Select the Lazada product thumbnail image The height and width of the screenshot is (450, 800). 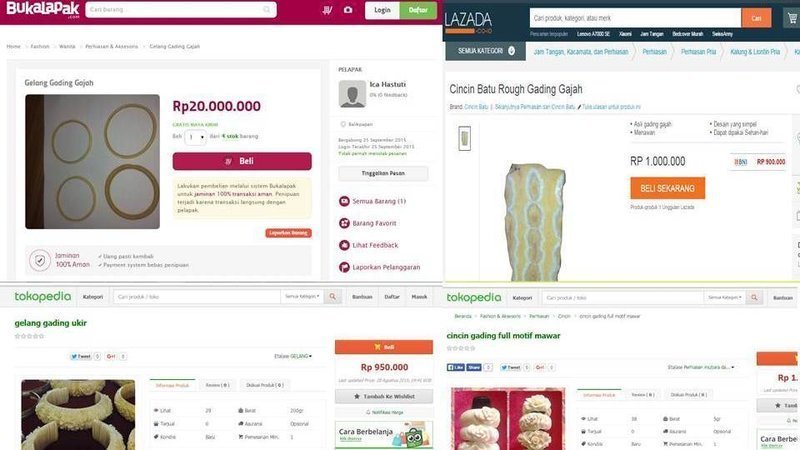click(x=464, y=138)
